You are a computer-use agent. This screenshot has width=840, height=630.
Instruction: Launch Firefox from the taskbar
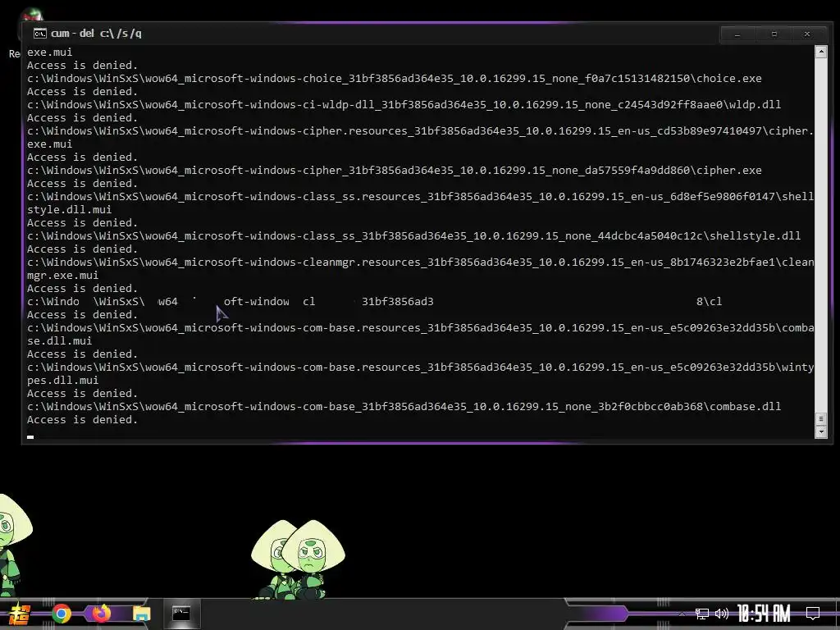point(101,613)
